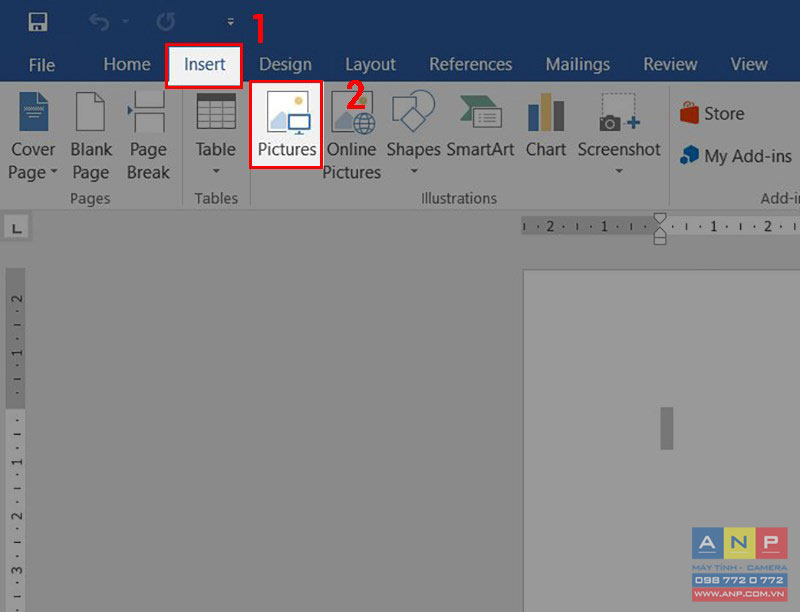The image size is (800, 612).
Task: Open the Mailings tab
Action: click(578, 64)
